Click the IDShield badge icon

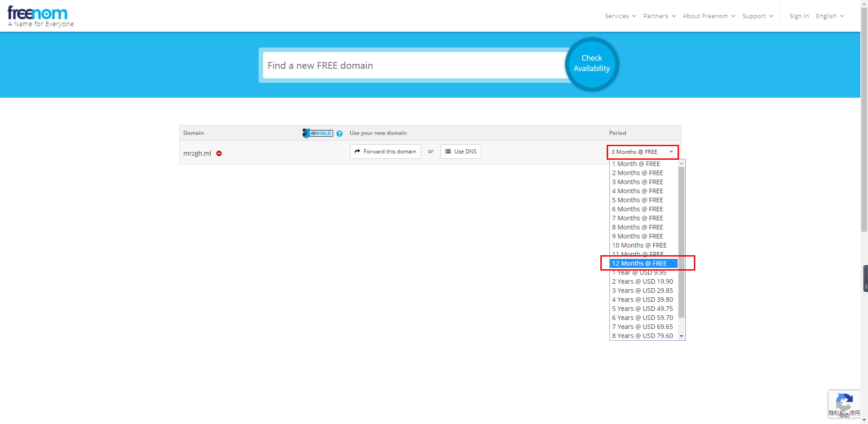[x=318, y=133]
